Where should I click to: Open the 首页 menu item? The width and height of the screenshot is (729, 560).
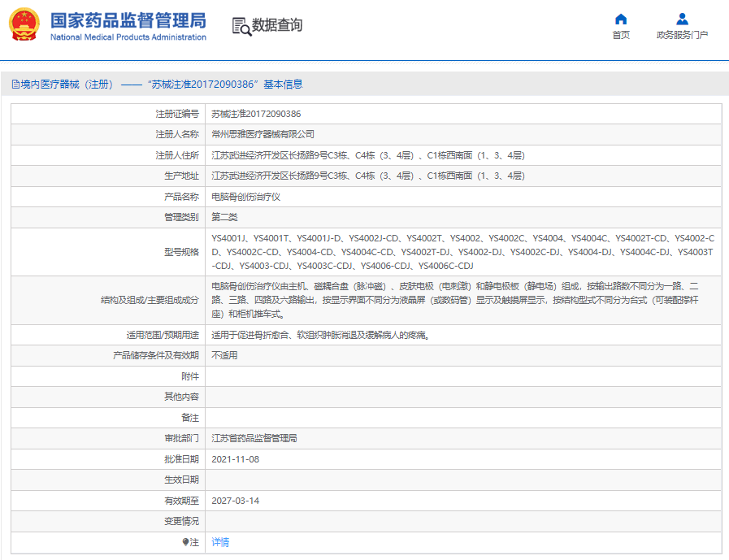tap(621, 35)
